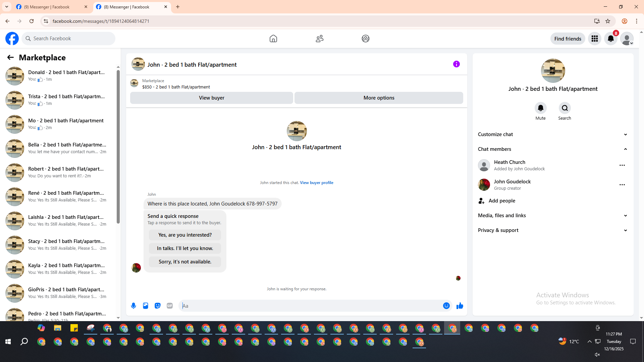Open the Groups icon in top navigation

[366, 39]
